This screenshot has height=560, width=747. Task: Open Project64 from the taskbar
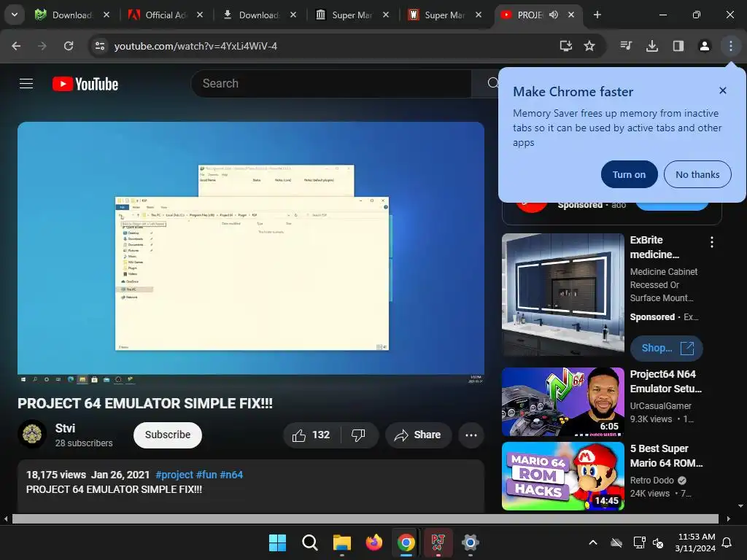click(x=438, y=542)
